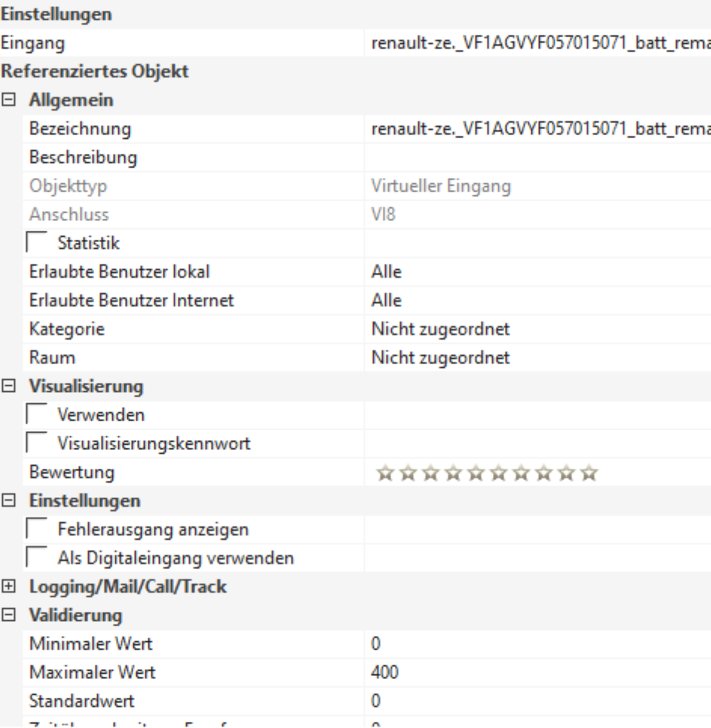This screenshot has width=711, height=728.
Task: Set Bewertung to the first star
Action: (x=385, y=474)
